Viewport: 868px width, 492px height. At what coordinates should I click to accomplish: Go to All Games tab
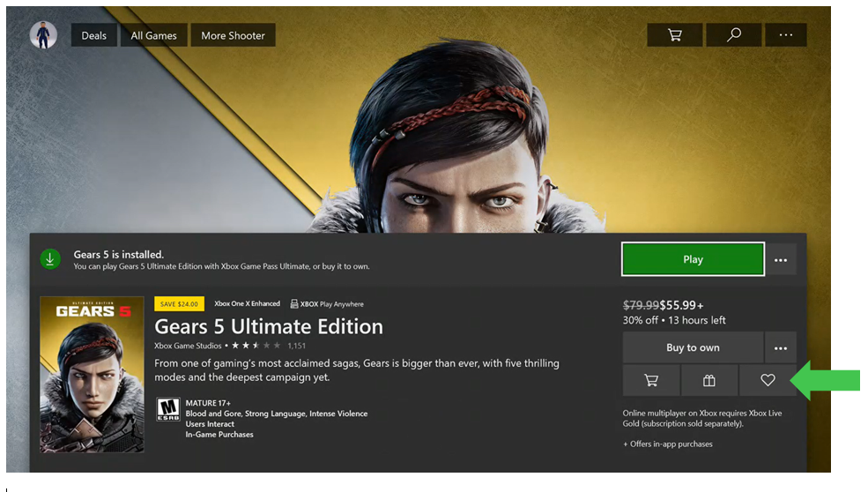[153, 35]
